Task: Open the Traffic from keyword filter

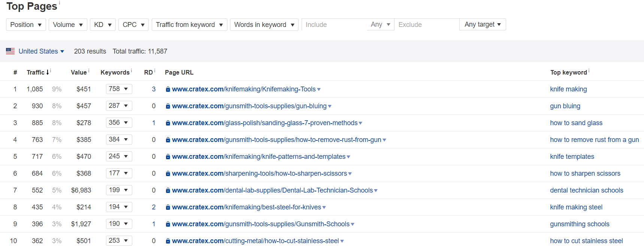Action: 189,25
